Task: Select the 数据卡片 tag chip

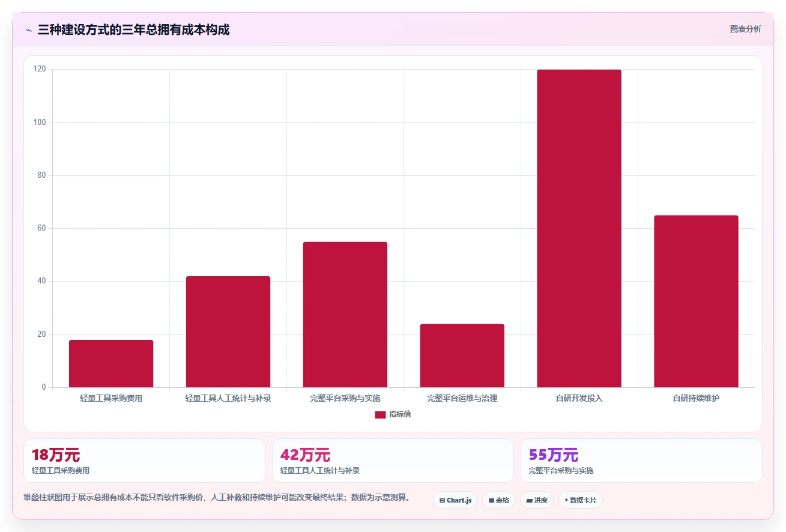Action: (x=581, y=500)
